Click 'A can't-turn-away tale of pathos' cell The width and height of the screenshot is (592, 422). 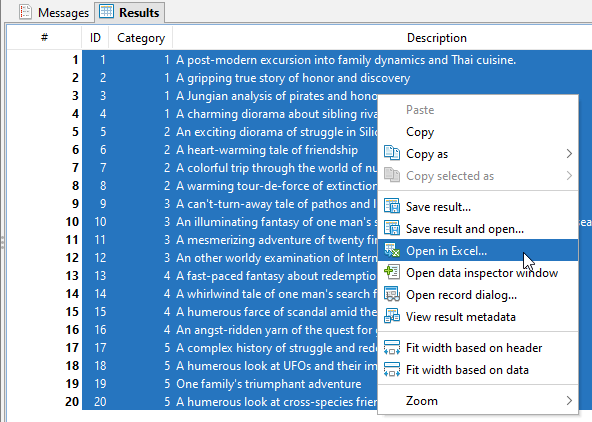[x=276, y=204]
